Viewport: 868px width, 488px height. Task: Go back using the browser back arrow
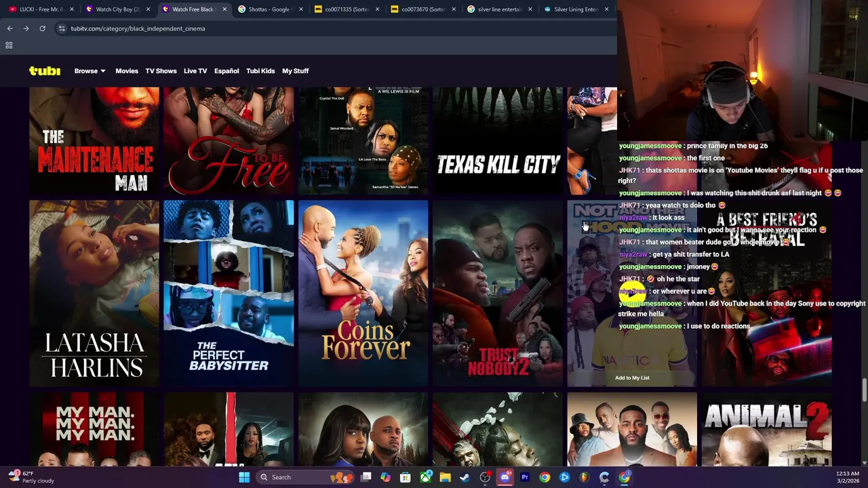(x=9, y=28)
